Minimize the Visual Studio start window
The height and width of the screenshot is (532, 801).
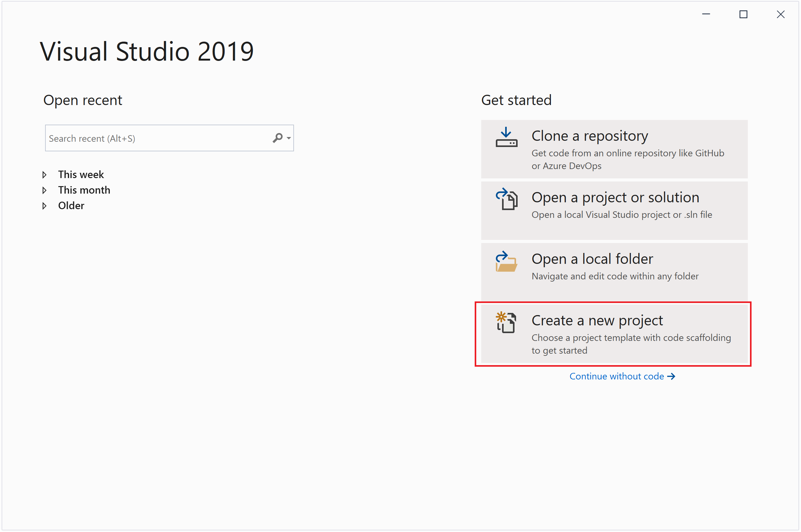pos(706,14)
